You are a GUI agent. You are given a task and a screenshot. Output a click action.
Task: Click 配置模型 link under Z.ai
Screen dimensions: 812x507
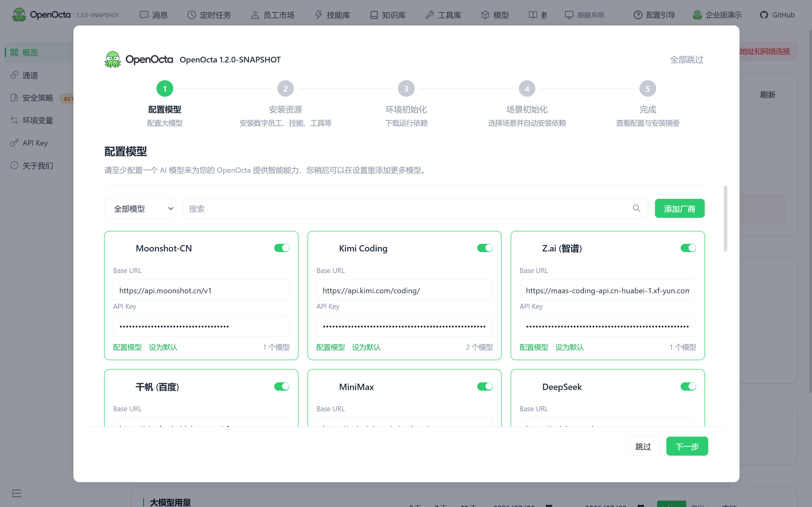[x=534, y=347]
